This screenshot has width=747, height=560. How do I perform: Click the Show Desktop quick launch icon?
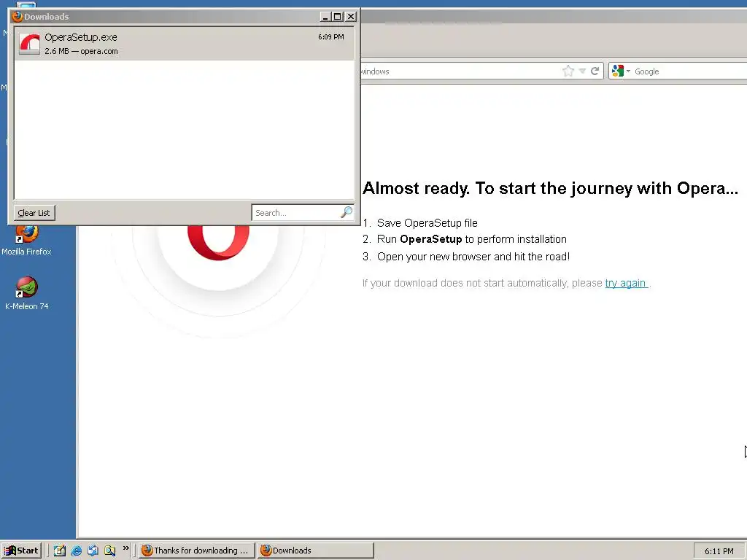tap(60, 551)
